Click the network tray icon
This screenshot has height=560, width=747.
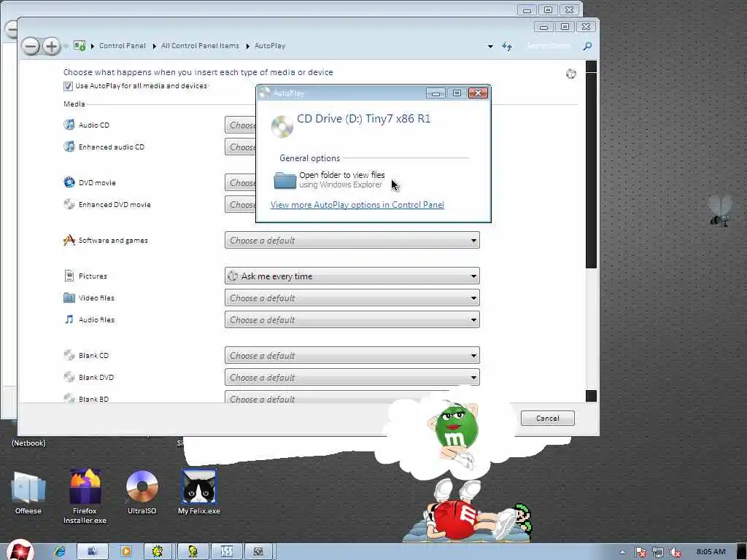click(658, 553)
